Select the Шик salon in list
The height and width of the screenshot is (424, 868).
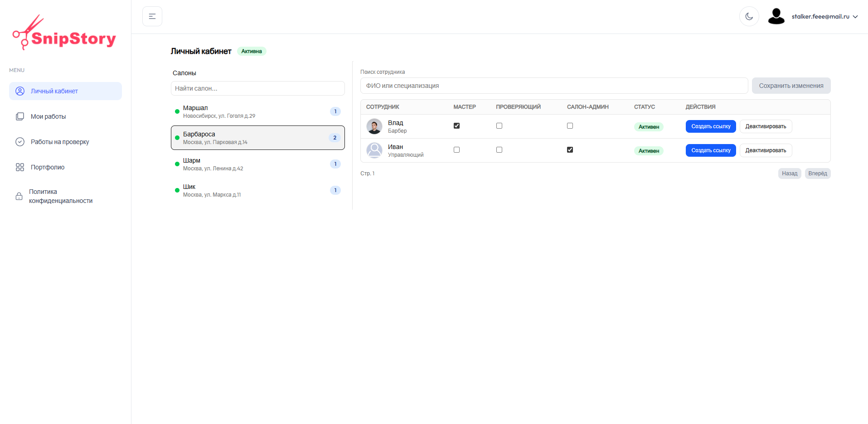coord(258,190)
